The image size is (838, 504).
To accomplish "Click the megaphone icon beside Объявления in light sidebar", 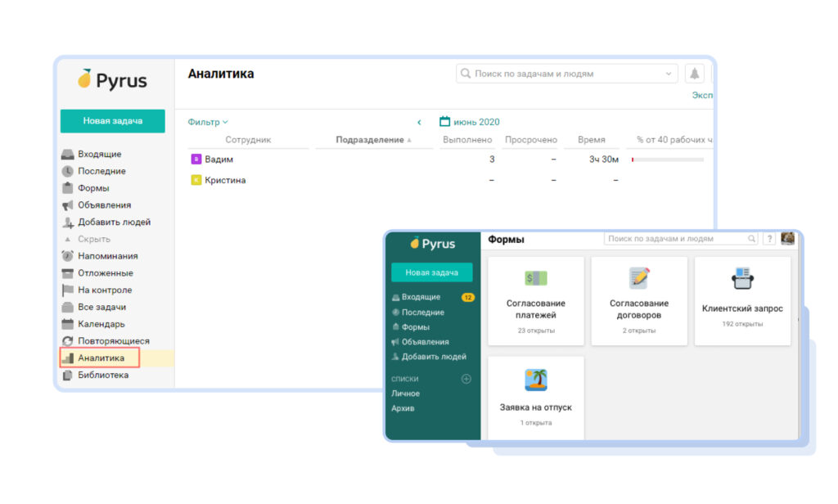I will pos(67,205).
